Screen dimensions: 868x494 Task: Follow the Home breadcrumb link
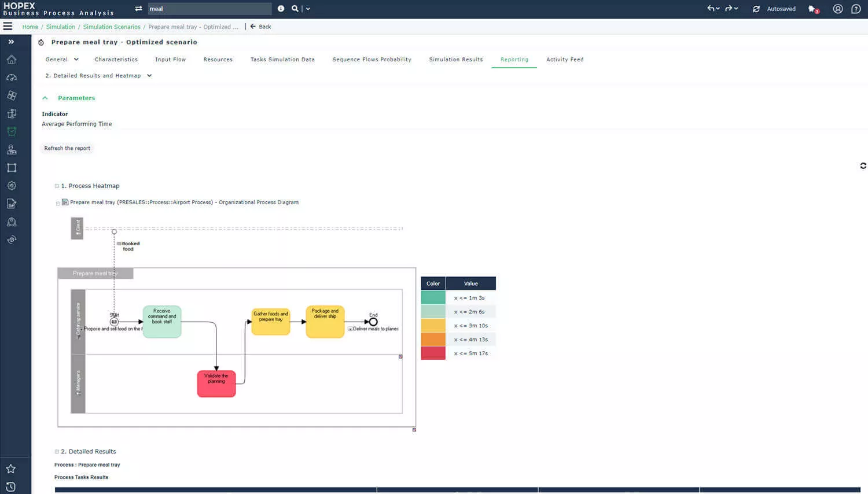[x=30, y=27]
